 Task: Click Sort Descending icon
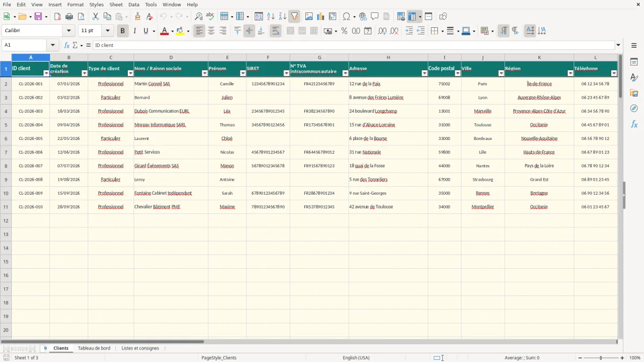pyautogui.click(x=283, y=17)
